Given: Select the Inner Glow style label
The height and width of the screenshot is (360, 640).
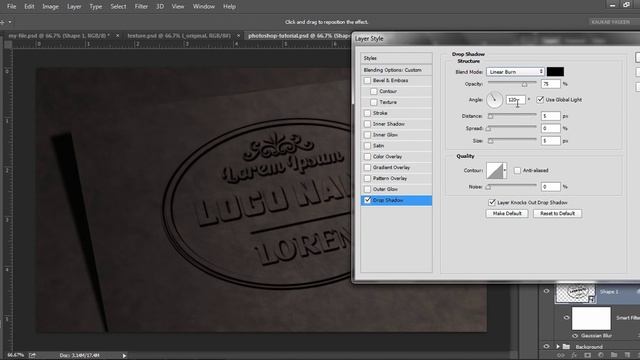Looking at the screenshot, I should tap(385, 135).
